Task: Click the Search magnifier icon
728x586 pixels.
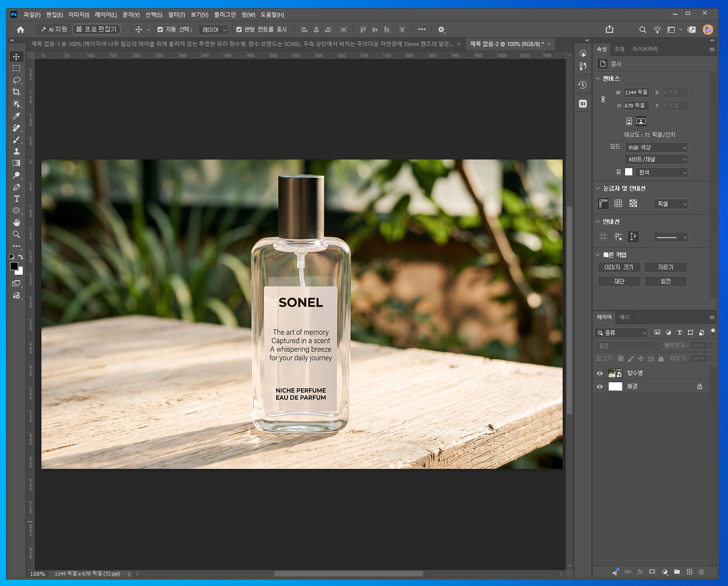Action: click(x=642, y=30)
